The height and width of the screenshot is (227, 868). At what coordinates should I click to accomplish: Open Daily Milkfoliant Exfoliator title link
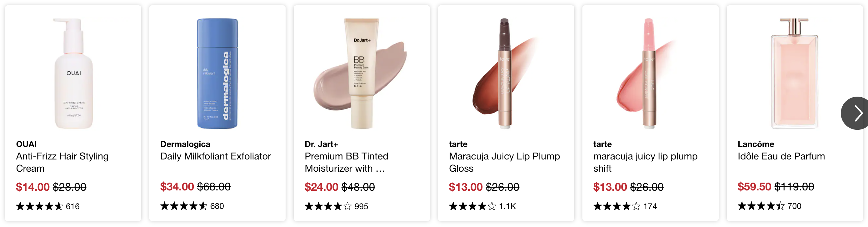(x=216, y=156)
